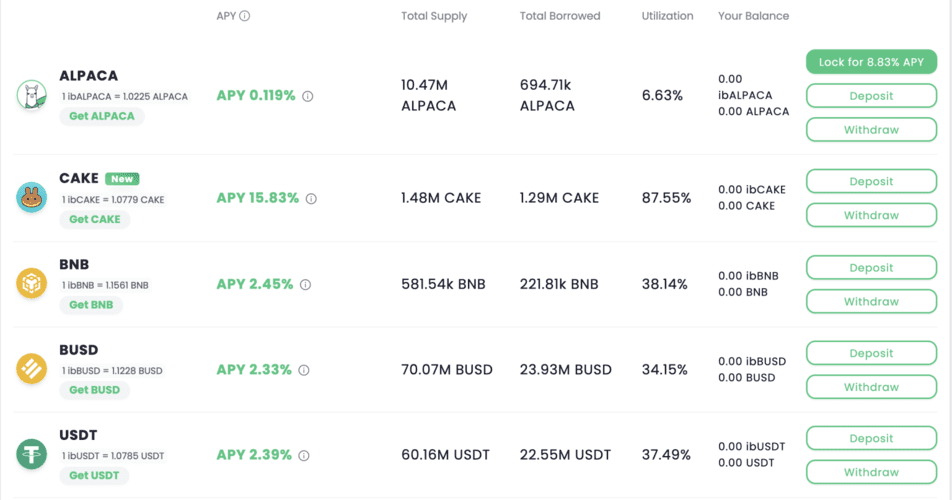
Task: Click the Your Balance column header
Action: click(x=753, y=16)
